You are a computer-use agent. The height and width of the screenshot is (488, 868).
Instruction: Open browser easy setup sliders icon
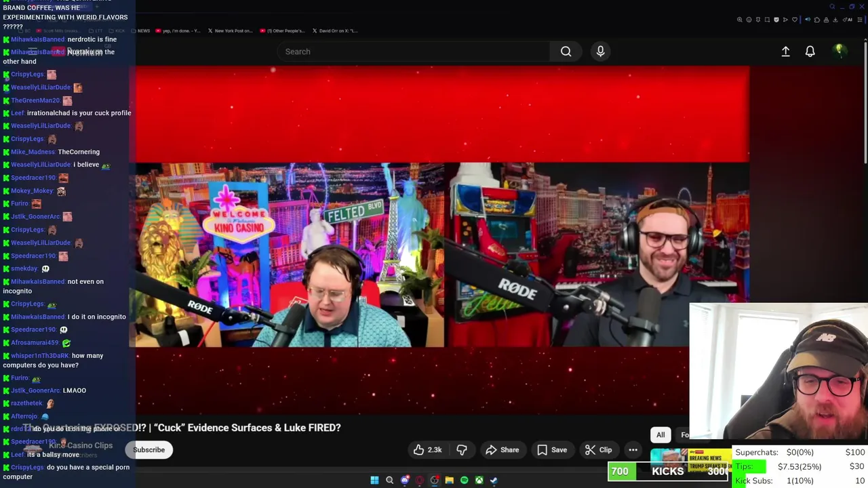(x=860, y=20)
